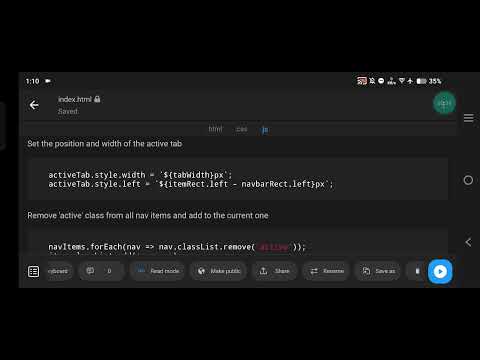Open the list panel icon at bottom left

coord(33,271)
